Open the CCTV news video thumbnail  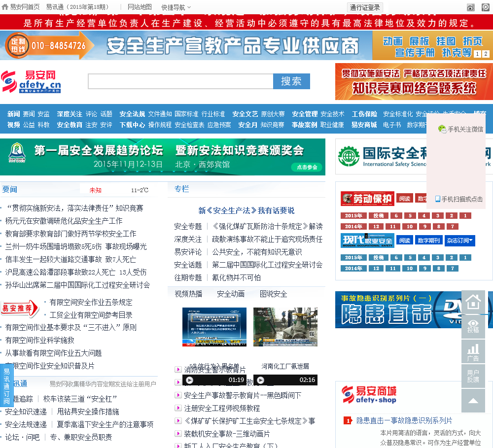(x=214, y=327)
